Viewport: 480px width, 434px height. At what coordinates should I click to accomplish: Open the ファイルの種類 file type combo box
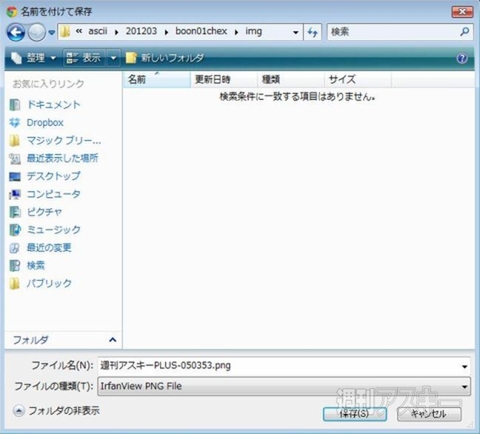pyautogui.click(x=284, y=386)
